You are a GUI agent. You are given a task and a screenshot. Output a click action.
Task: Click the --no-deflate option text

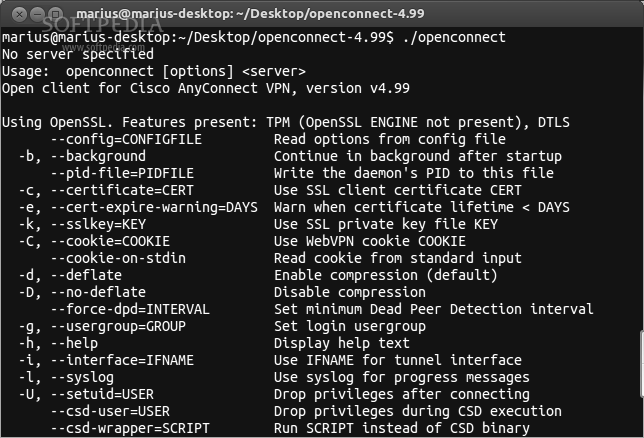click(98, 292)
